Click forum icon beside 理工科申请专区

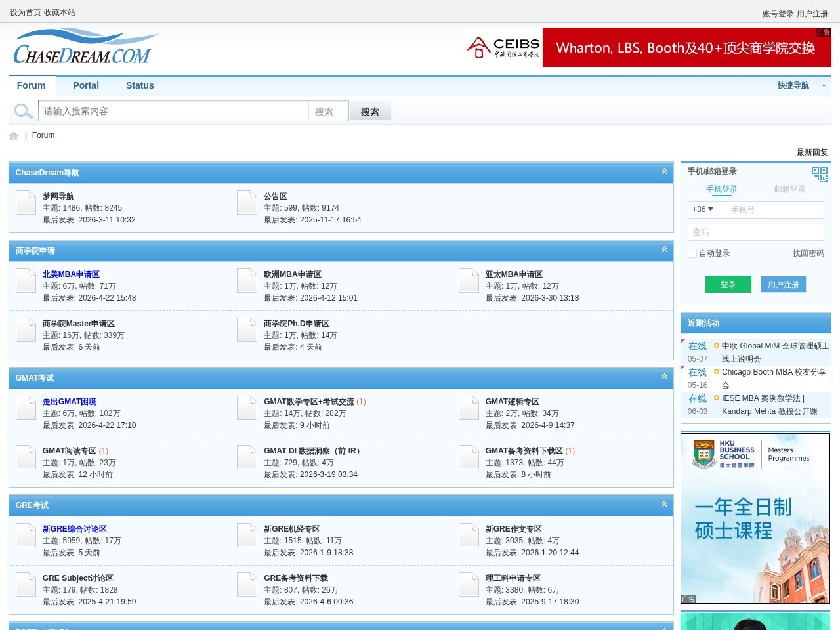(x=469, y=584)
